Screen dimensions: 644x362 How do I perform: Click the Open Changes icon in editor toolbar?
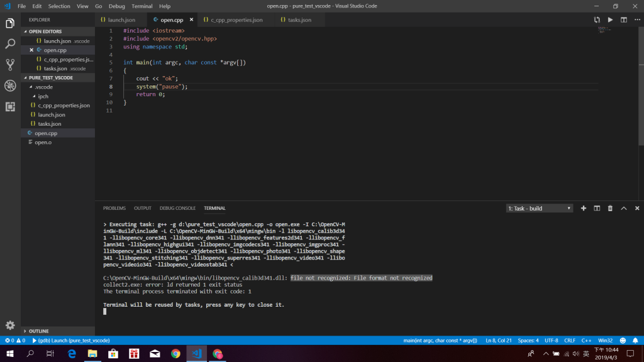597,19
